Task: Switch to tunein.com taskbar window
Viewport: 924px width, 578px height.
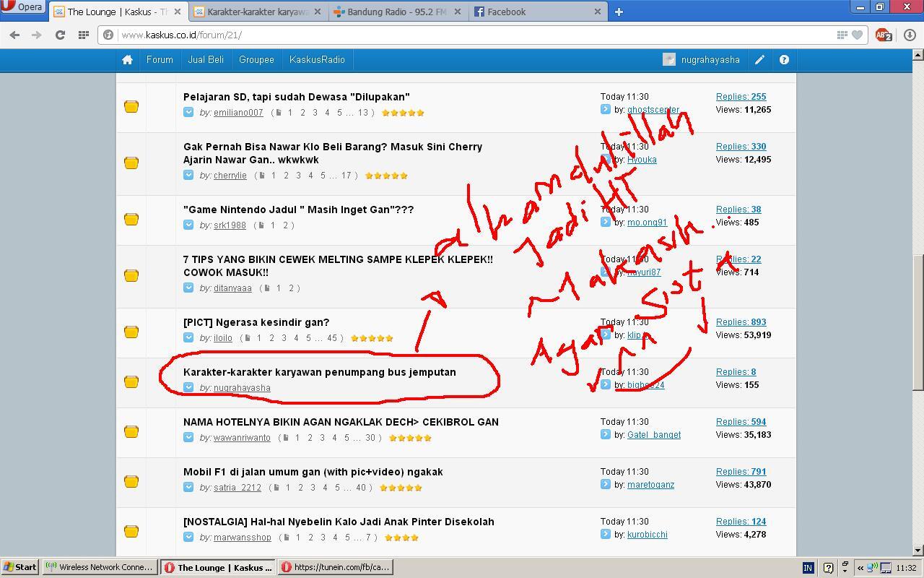Action: [336, 567]
